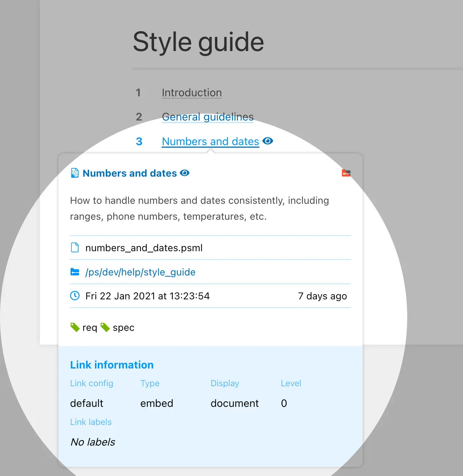Click the blue folder icon beside path

75,272
